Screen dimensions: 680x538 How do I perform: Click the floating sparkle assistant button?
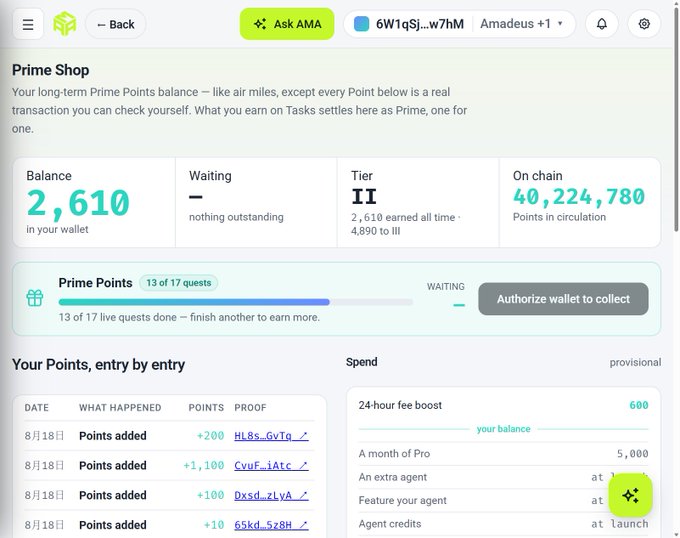click(630, 495)
